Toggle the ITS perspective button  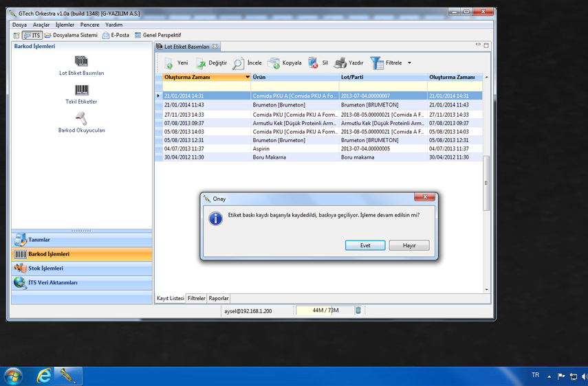point(32,35)
